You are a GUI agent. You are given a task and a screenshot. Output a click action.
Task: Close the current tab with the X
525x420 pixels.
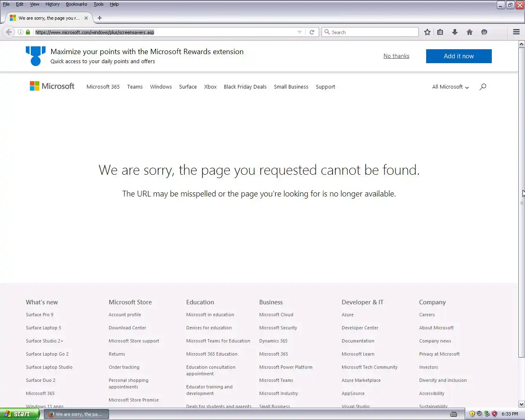pos(86,18)
